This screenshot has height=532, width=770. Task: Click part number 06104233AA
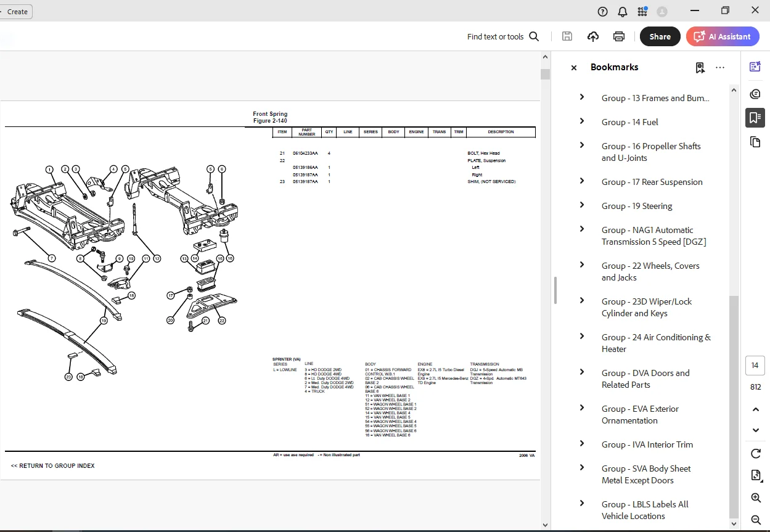305,153
